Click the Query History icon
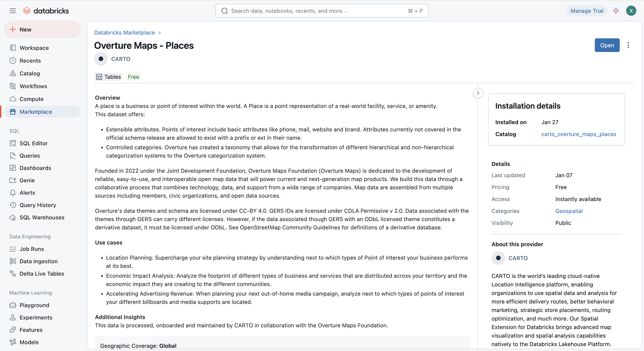Image resolution: width=644 pixels, height=351 pixels. click(x=13, y=205)
